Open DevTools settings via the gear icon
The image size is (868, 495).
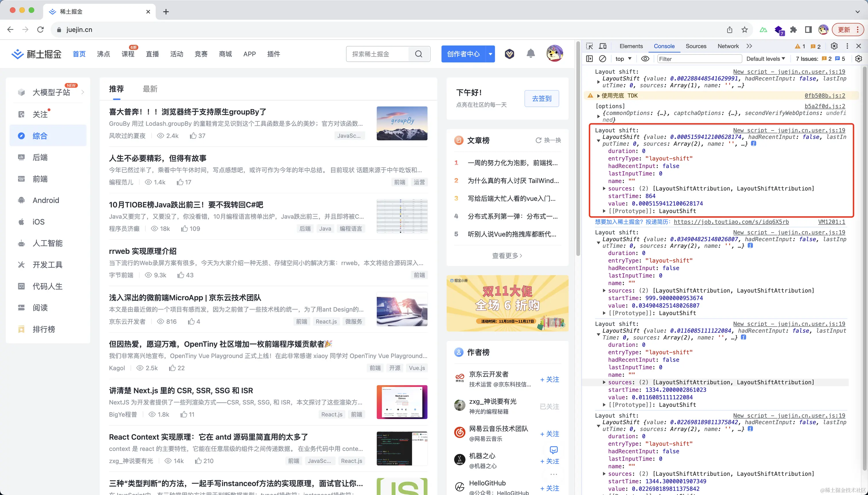pyautogui.click(x=834, y=46)
